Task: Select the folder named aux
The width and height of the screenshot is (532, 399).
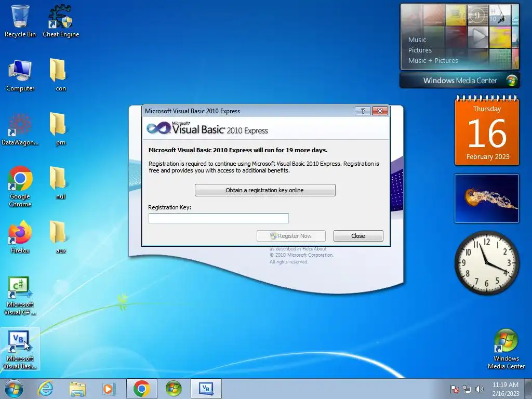Action: pos(61,236)
